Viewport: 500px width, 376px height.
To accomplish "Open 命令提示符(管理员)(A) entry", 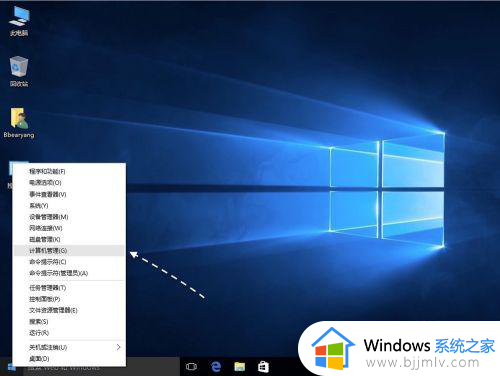I will click(x=69, y=273).
